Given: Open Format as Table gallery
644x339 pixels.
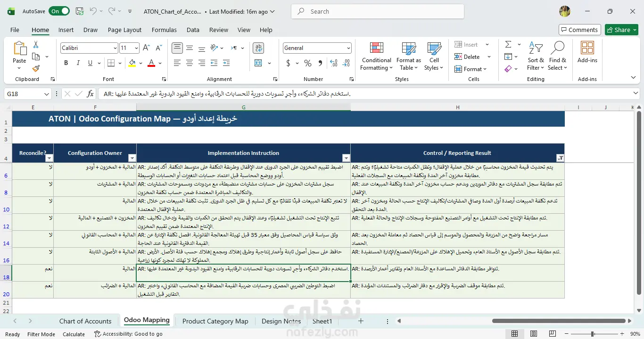Looking at the screenshot, I should point(408,56).
